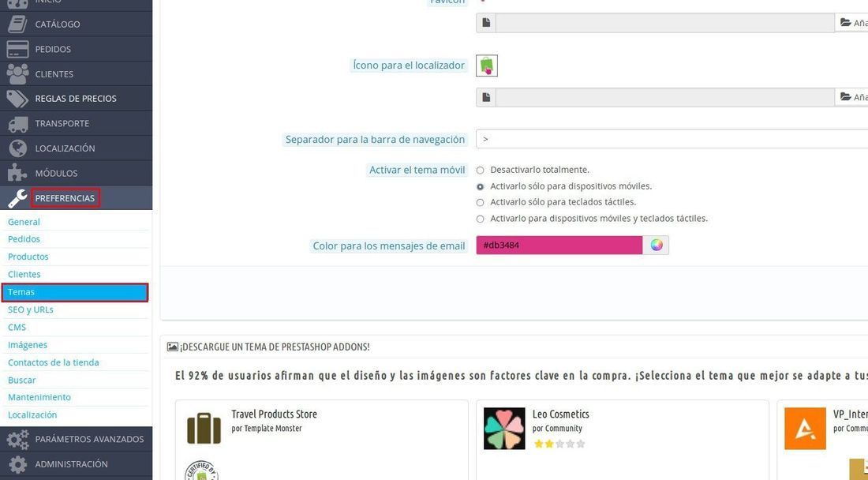Focus the navigation bar separator input
The height and width of the screenshot is (480, 868).
point(672,139)
